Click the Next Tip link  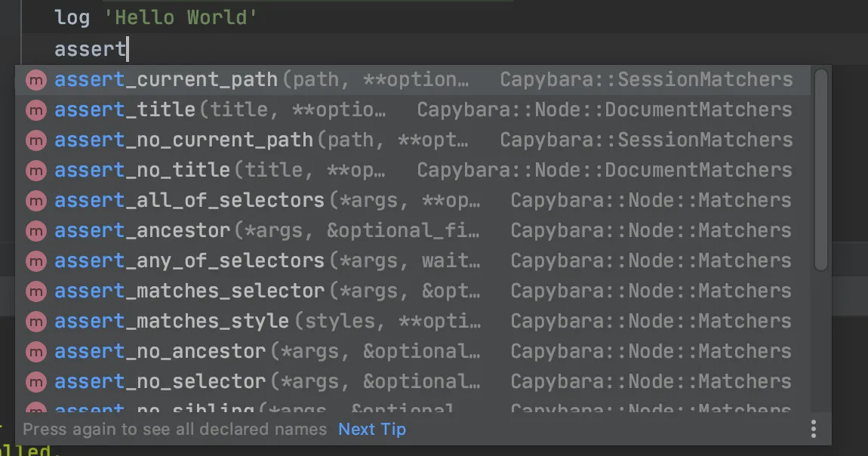tap(372, 430)
